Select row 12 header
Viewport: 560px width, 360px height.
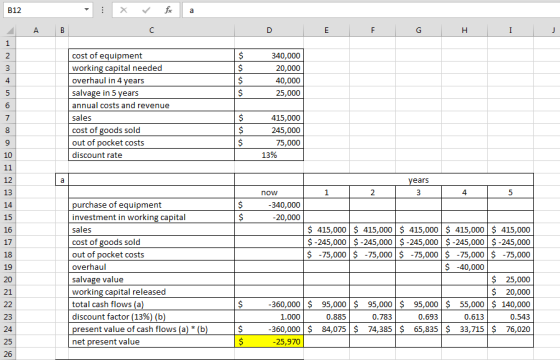[8, 180]
